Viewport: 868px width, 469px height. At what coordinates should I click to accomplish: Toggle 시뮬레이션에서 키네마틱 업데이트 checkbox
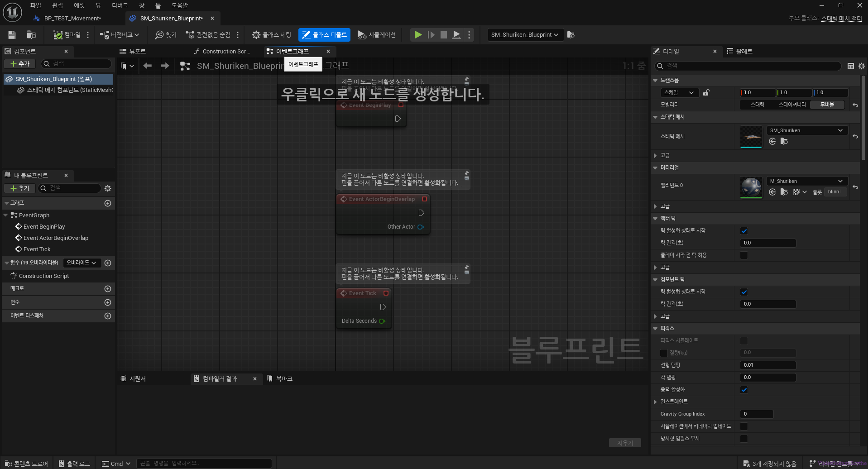tap(744, 426)
